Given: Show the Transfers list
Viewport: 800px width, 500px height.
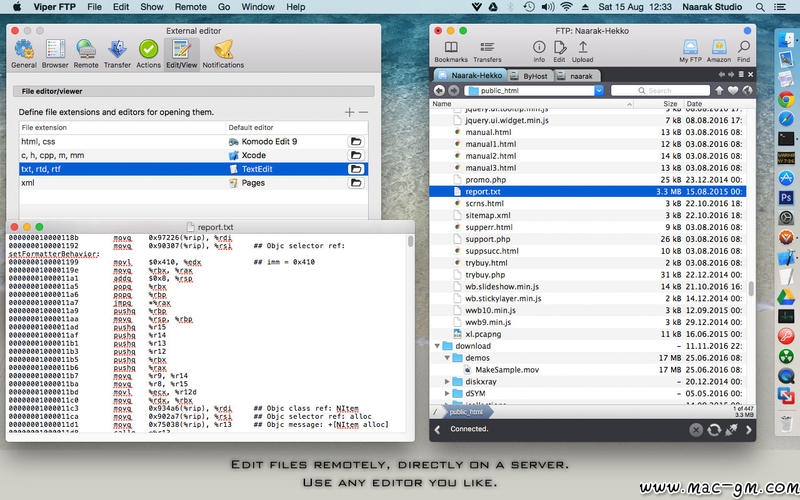Looking at the screenshot, I should pyautogui.click(x=487, y=52).
